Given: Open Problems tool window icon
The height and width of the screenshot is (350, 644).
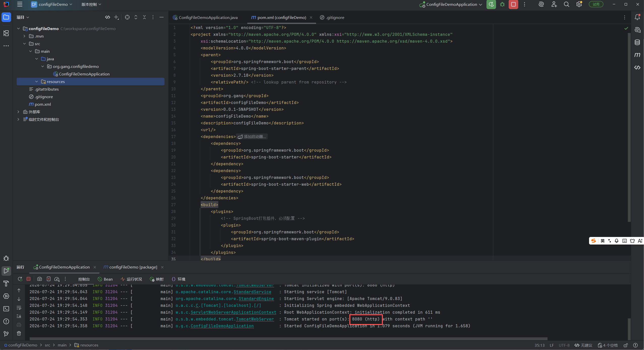Looking at the screenshot, I should coord(6,321).
